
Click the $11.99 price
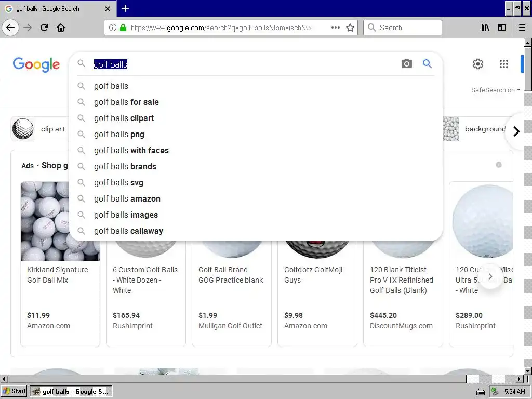[x=38, y=315]
